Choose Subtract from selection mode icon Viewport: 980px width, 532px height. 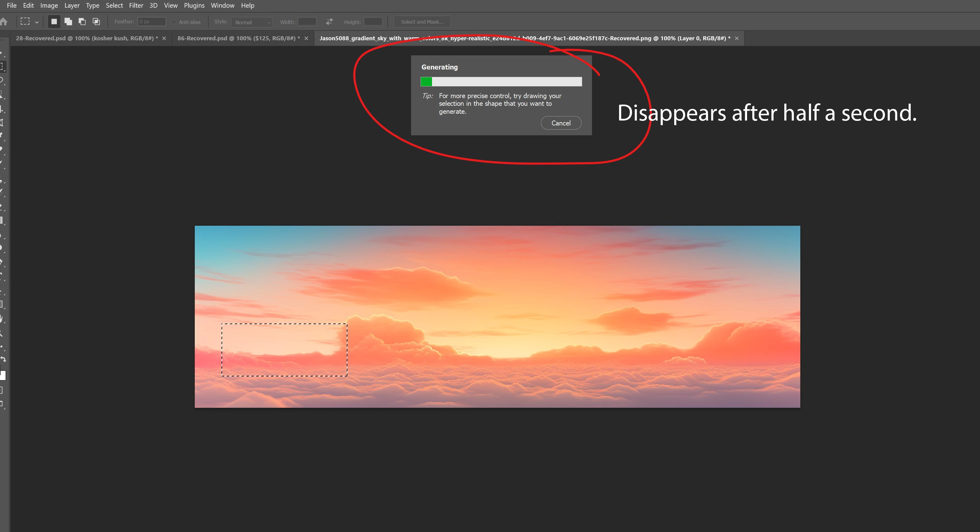(x=82, y=22)
